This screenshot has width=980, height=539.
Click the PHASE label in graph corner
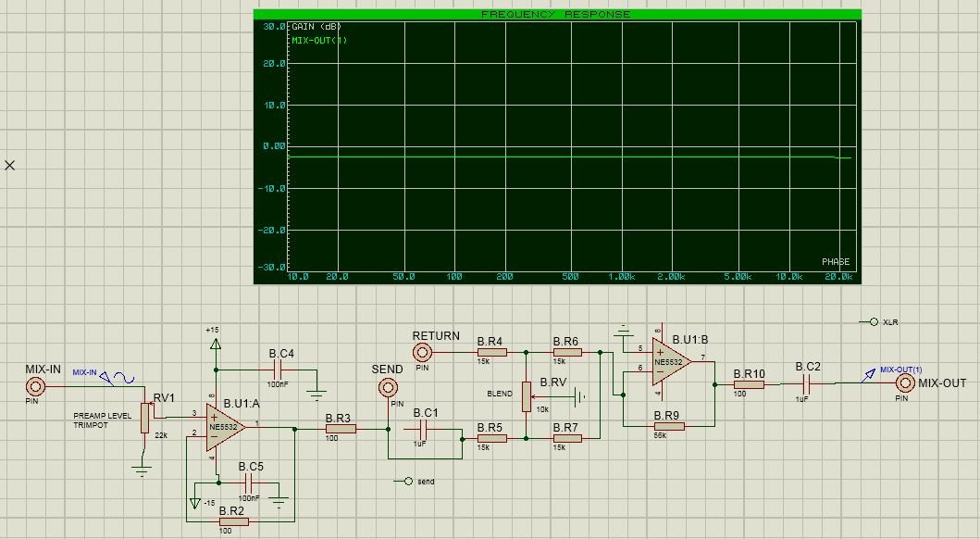click(x=836, y=262)
